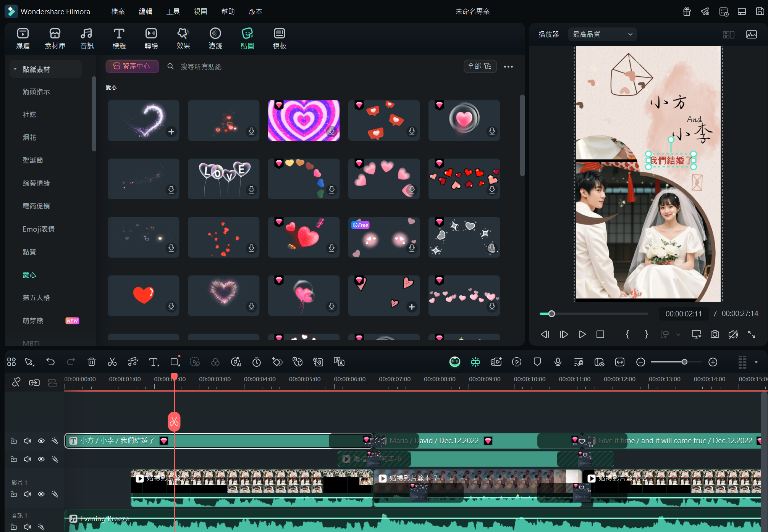Open the 最高品質 playback quality dropdown

(602, 34)
